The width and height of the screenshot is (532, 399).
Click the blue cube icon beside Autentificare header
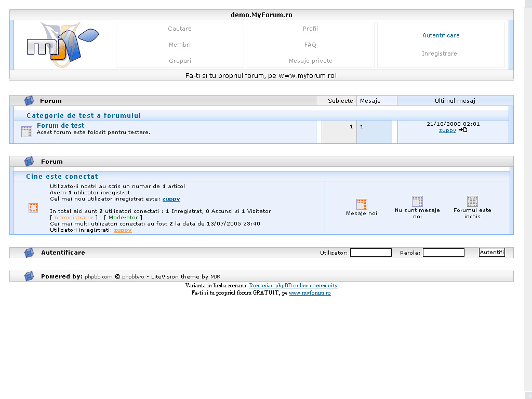click(x=29, y=252)
